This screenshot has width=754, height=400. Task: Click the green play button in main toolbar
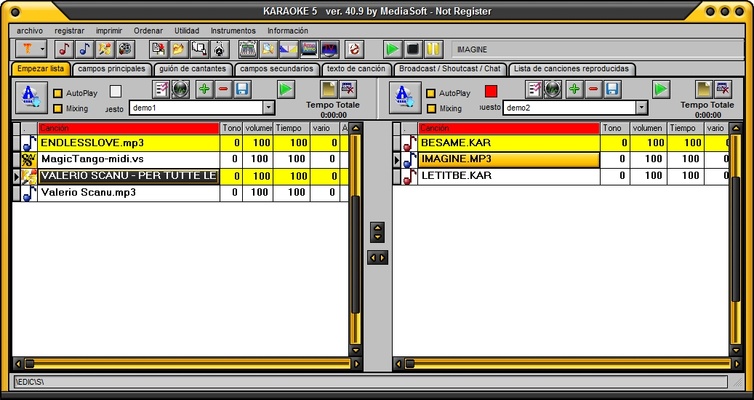tap(392, 48)
